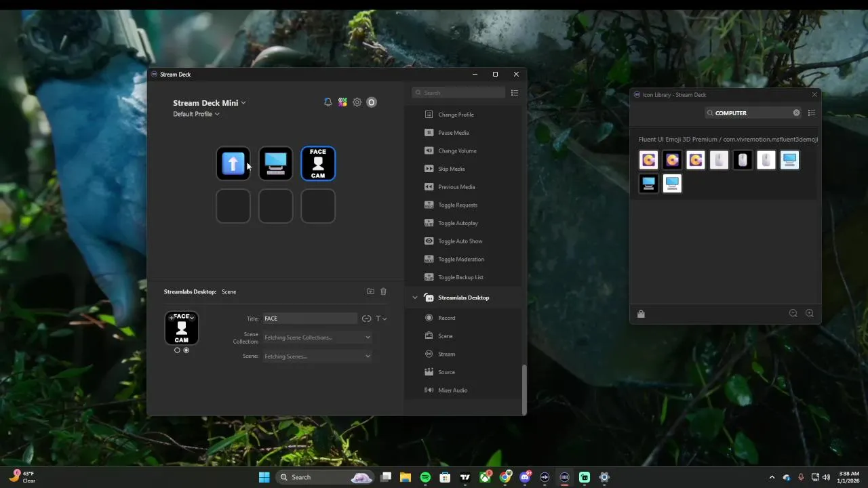The image size is (868, 488).
Task: Collapse the Streamlabs Desktop action group
Action: pos(415,298)
